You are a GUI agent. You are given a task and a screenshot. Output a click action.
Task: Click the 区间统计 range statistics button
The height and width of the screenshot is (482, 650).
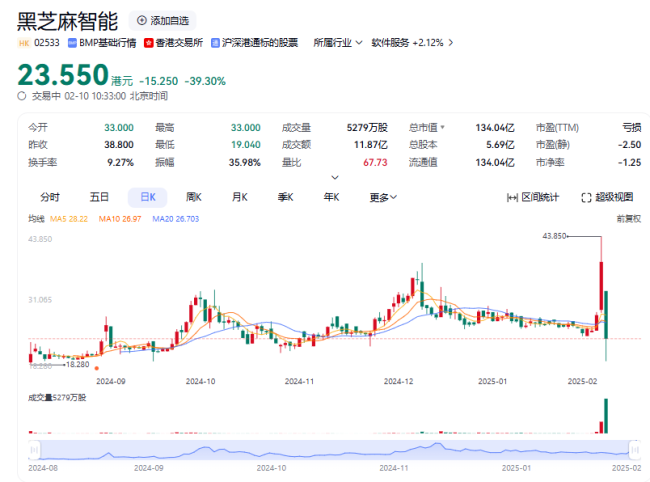(x=533, y=197)
